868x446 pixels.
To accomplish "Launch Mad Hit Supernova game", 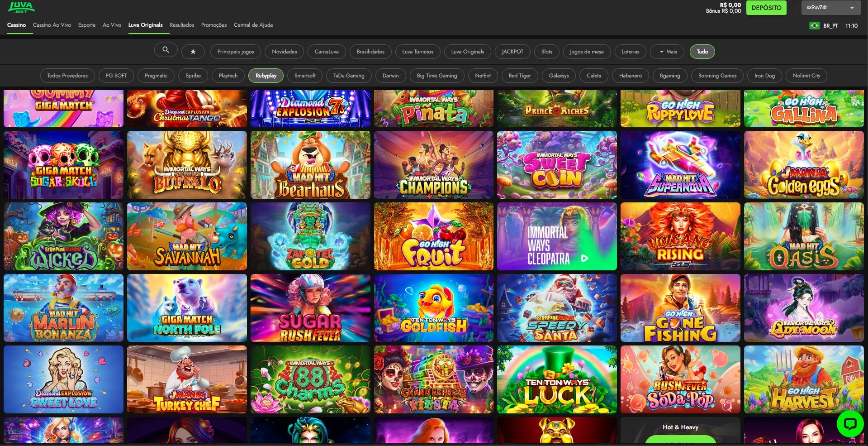I will coord(680,165).
